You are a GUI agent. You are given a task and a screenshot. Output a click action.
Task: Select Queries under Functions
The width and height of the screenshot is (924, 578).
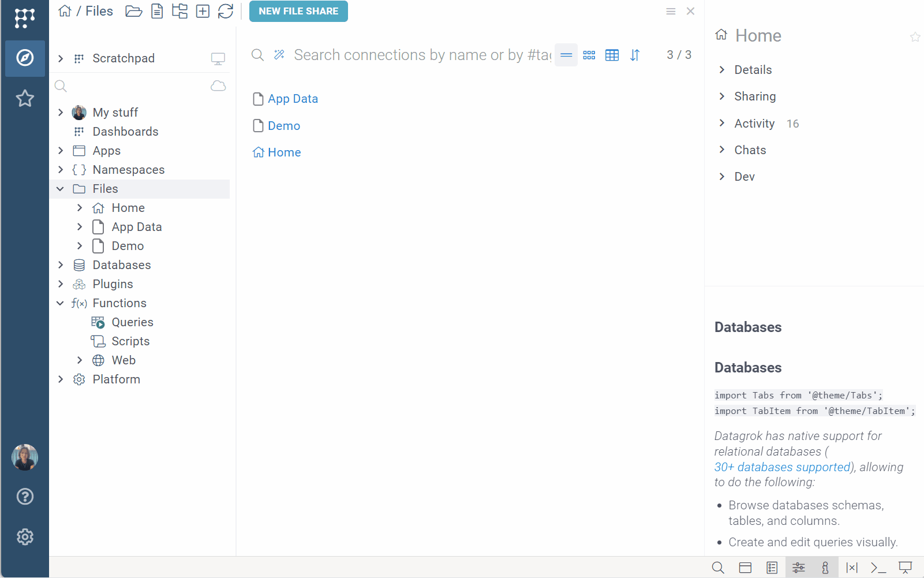132,322
